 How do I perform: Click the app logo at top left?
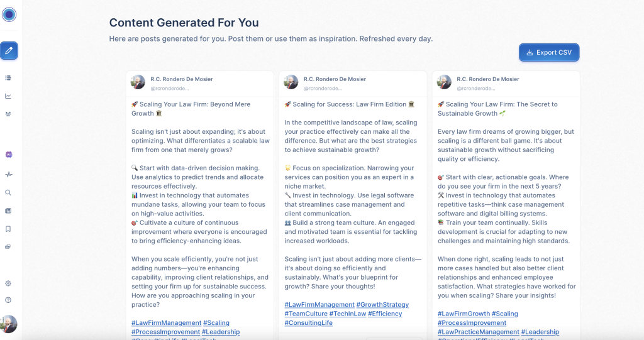[9, 14]
